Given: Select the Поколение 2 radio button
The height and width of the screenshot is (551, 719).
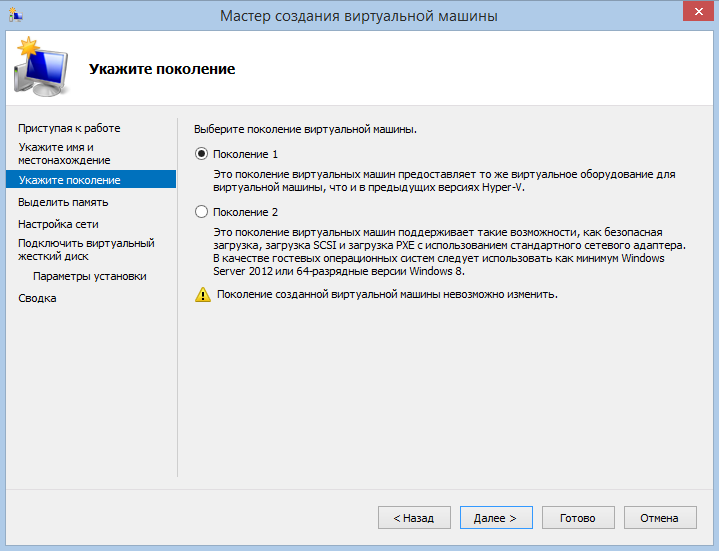Looking at the screenshot, I should [202, 212].
